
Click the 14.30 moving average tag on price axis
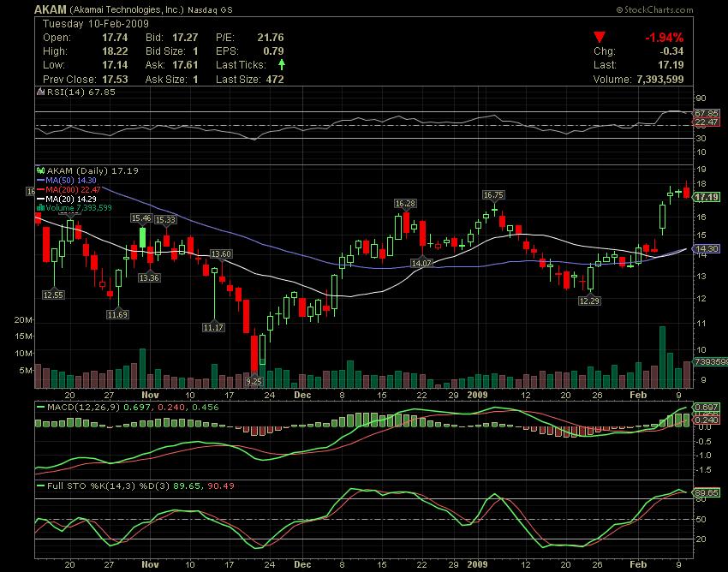(707, 249)
